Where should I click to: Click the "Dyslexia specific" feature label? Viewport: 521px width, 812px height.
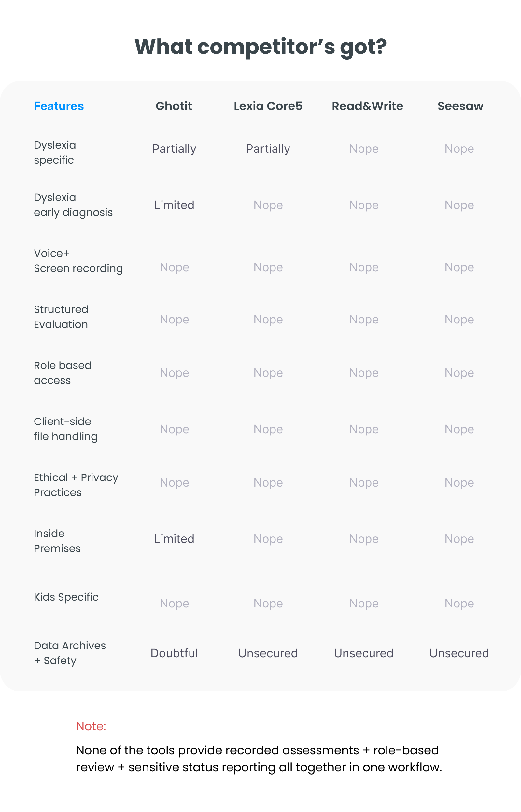tap(55, 152)
